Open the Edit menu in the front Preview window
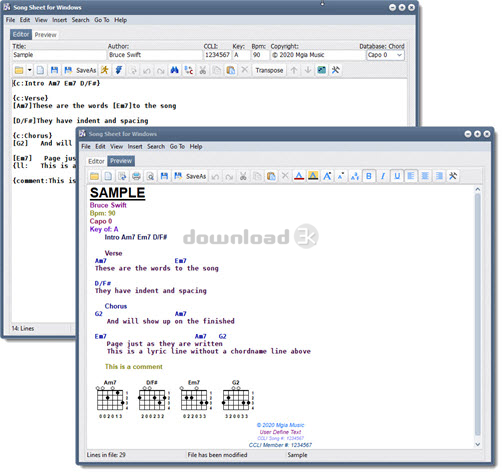The image size is (502, 473). (100, 147)
